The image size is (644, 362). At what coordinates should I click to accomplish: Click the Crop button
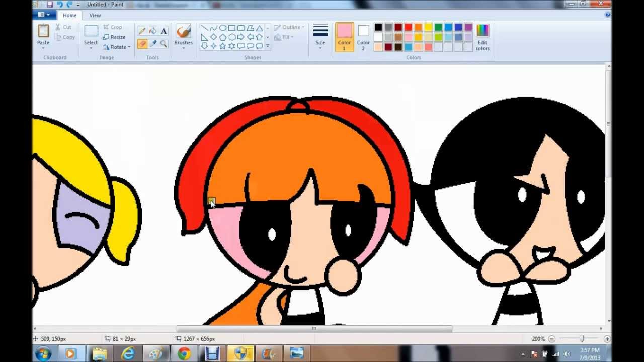[113, 27]
